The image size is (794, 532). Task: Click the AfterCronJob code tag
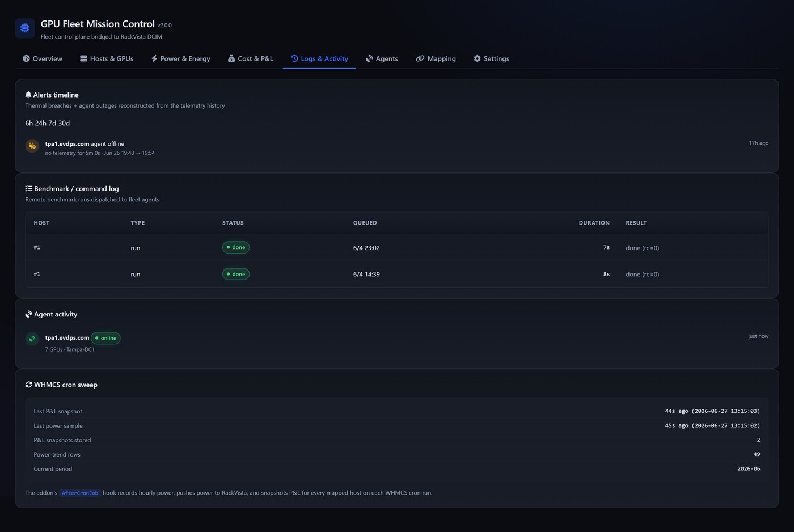80,493
